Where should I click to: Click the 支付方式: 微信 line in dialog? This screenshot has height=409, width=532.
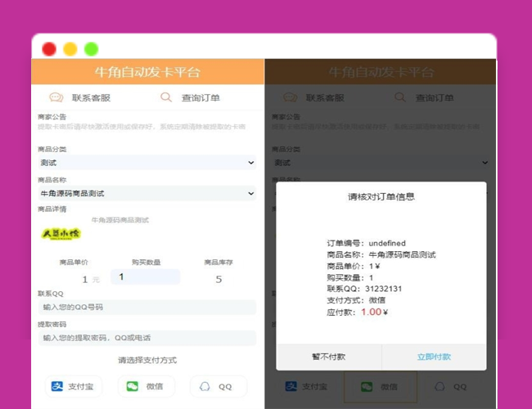356,300
